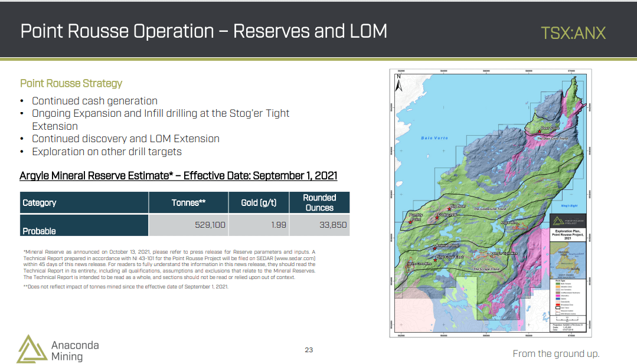Select bullet Exploration on other drill targets
Viewport: 637px width, 364px height.
click(x=107, y=152)
